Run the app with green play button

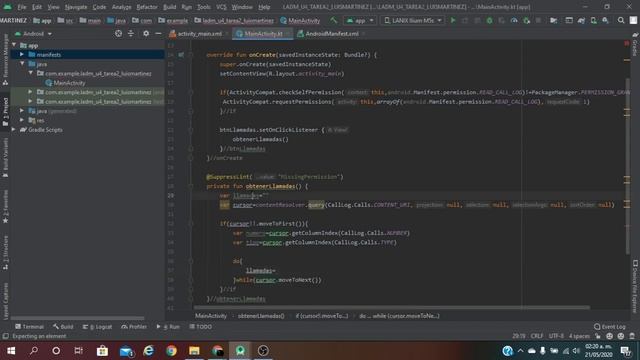tap(453, 20)
